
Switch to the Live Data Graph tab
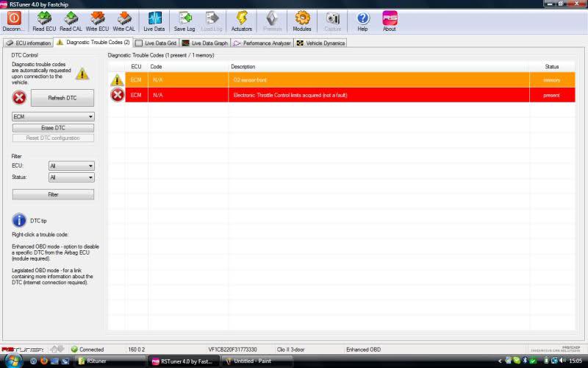(x=205, y=43)
